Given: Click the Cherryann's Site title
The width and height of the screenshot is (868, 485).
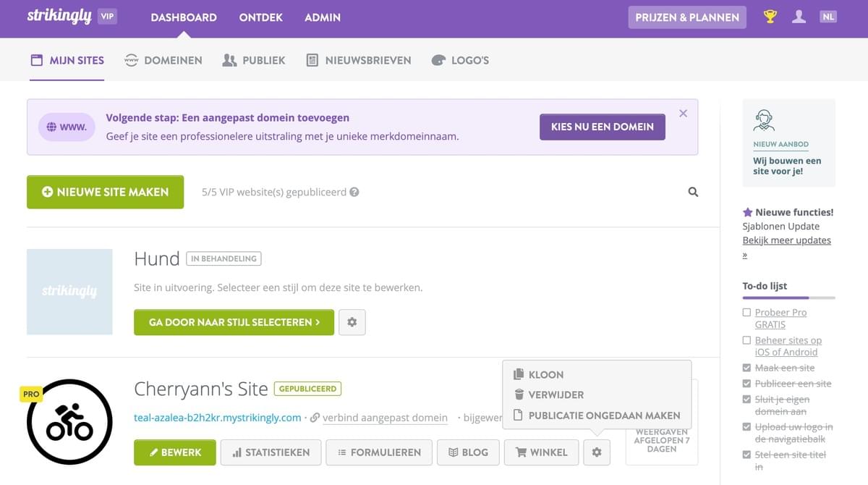Looking at the screenshot, I should click(201, 389).
